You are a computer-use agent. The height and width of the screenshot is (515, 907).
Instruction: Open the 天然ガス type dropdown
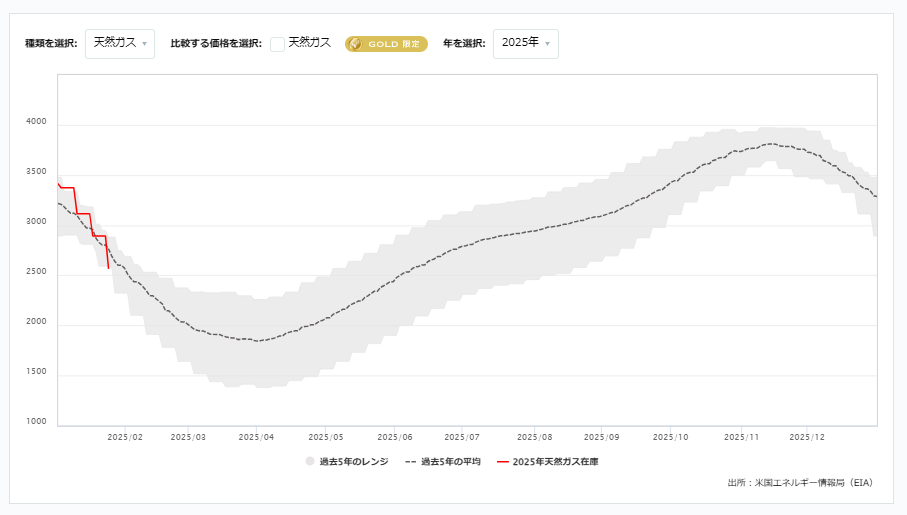click(120, 43)
